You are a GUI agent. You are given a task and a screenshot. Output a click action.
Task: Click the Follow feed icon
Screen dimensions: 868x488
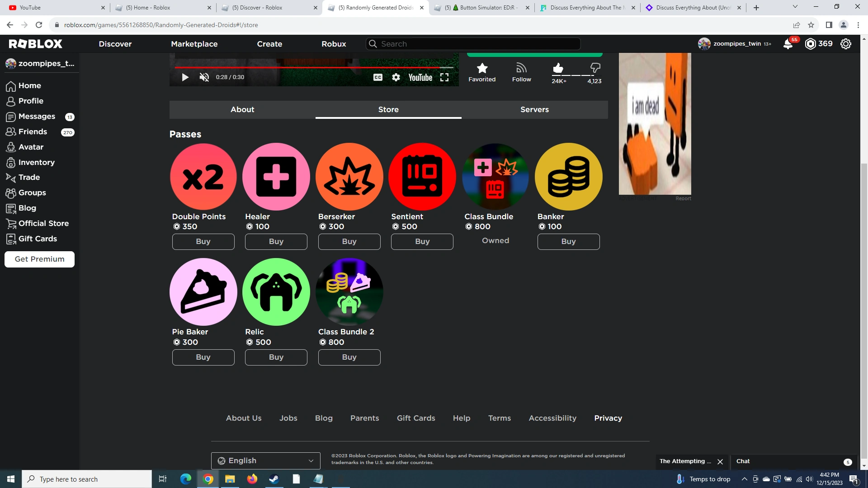(521, 68)
